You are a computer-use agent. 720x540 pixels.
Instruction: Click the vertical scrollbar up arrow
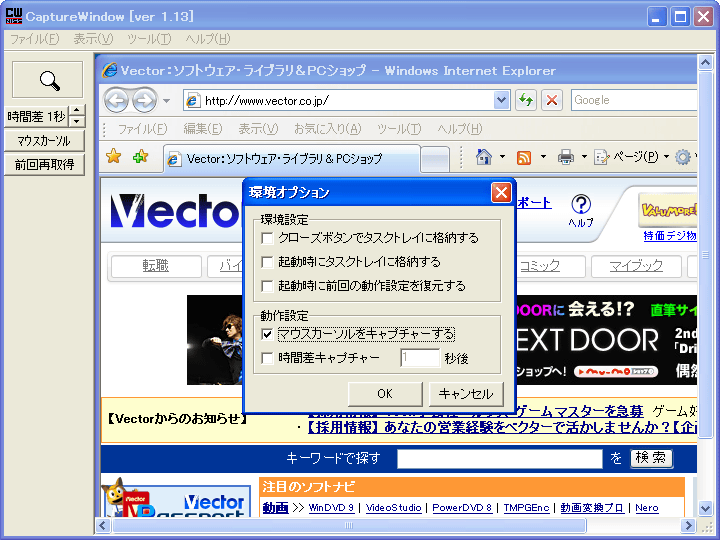705,62
